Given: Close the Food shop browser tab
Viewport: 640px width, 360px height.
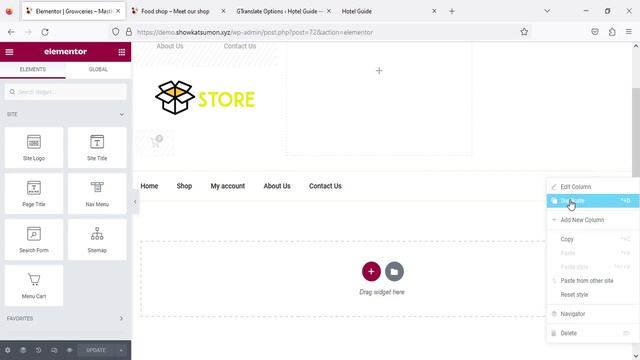Looking at the screenshot, I should (223, 11).
